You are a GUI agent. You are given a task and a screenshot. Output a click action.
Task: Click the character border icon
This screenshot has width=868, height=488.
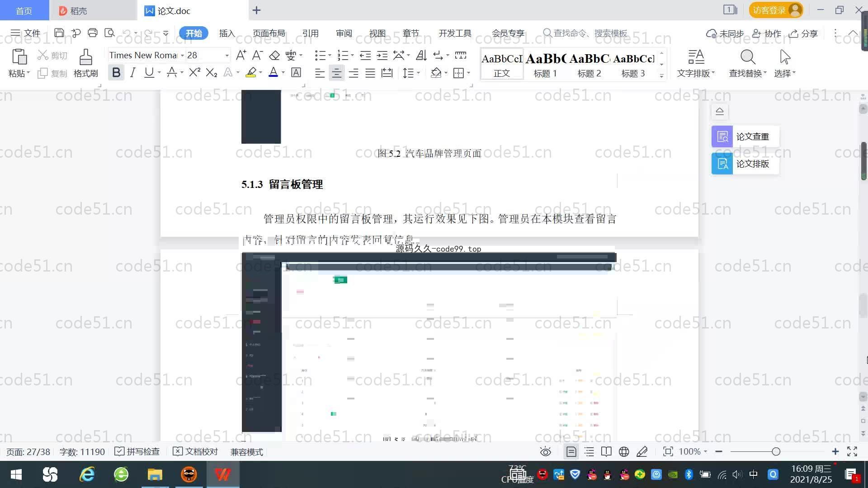(296, 72)
